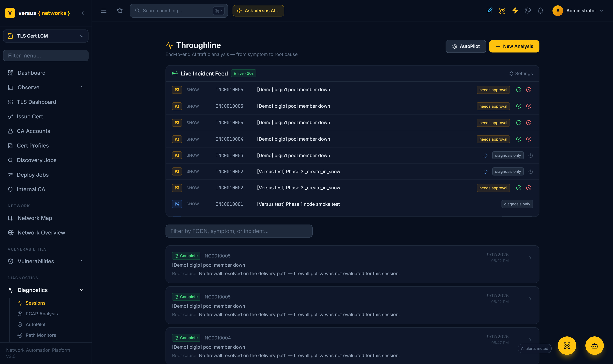Viewport: 613px width, 364px height.
Task: Click into Search anything field
Action: [x=179, y=11]
